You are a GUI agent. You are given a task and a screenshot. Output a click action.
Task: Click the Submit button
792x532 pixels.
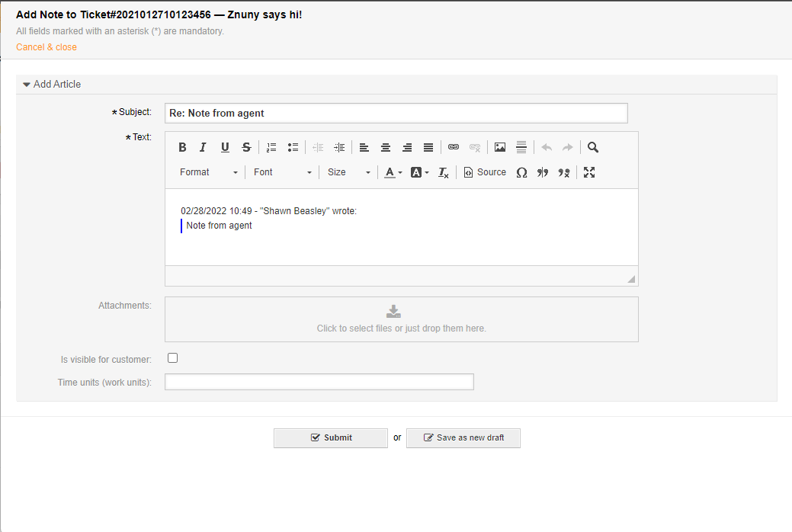[331, 437]
